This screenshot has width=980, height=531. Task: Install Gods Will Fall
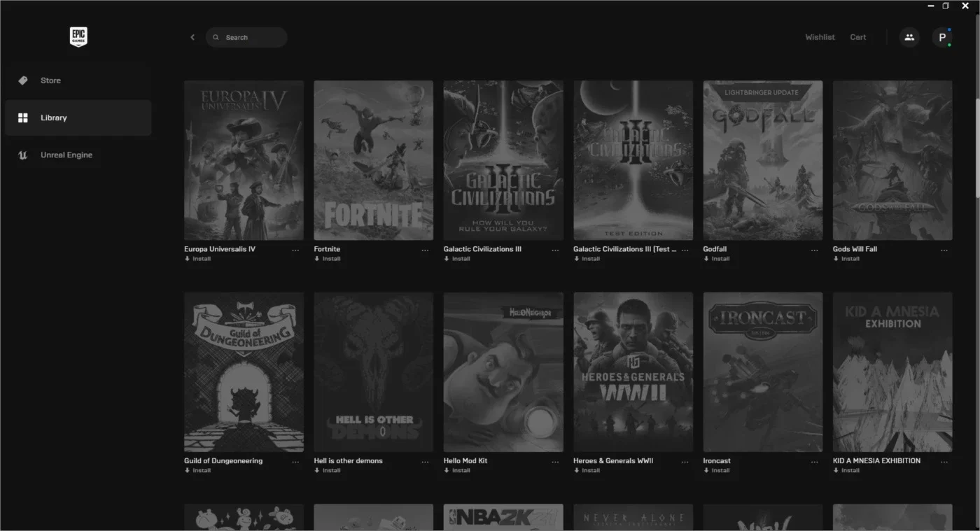pyautogui.click(x=846, y=259)
